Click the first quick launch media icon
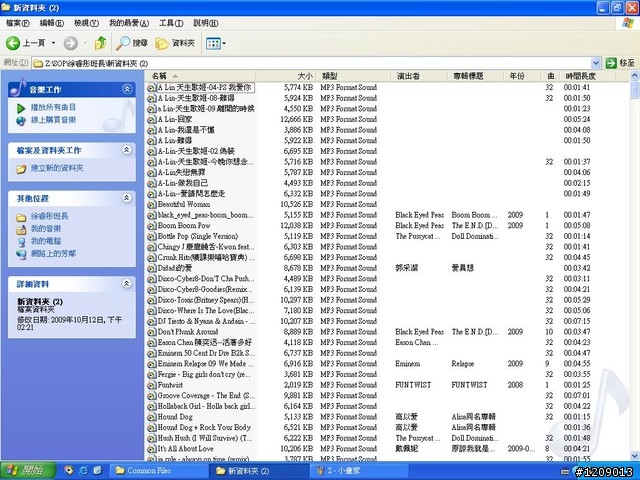 (x=69, y=470)
